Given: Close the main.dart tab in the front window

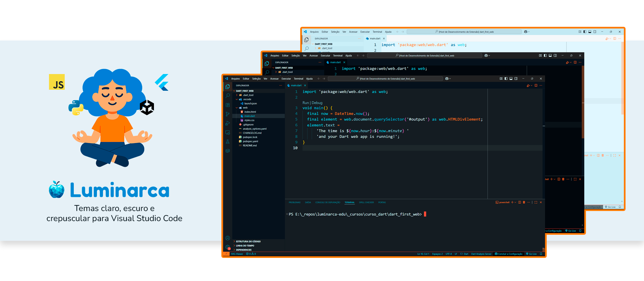Looking at the screenshot, I should [x=305, y=85].
